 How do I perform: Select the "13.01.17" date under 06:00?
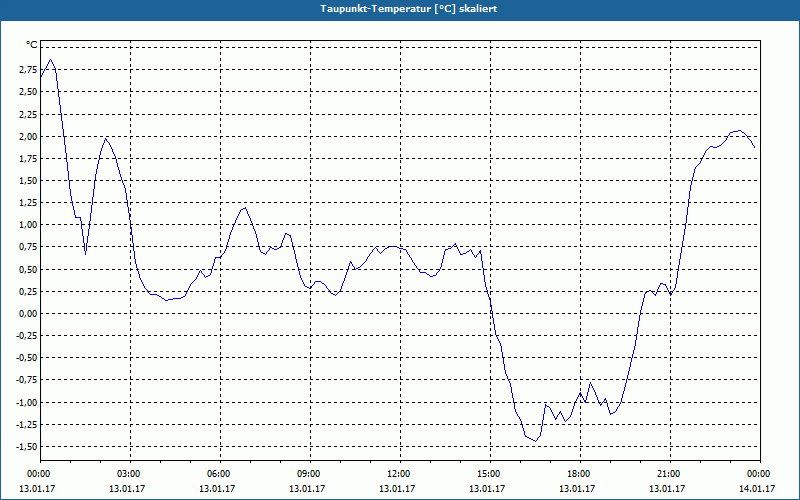tap(217, 489)
